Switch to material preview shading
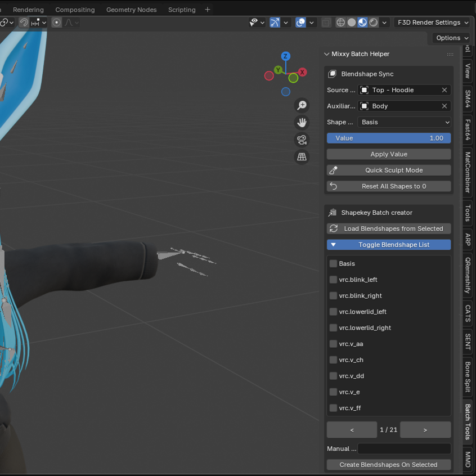The height and width of the screenshot is (476, 476). coord(362,23)
